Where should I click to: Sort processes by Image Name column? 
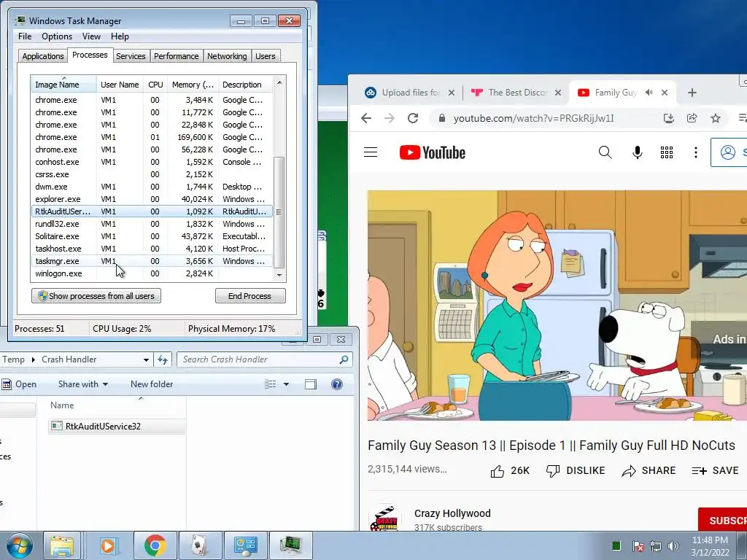(x=63, y=85)
